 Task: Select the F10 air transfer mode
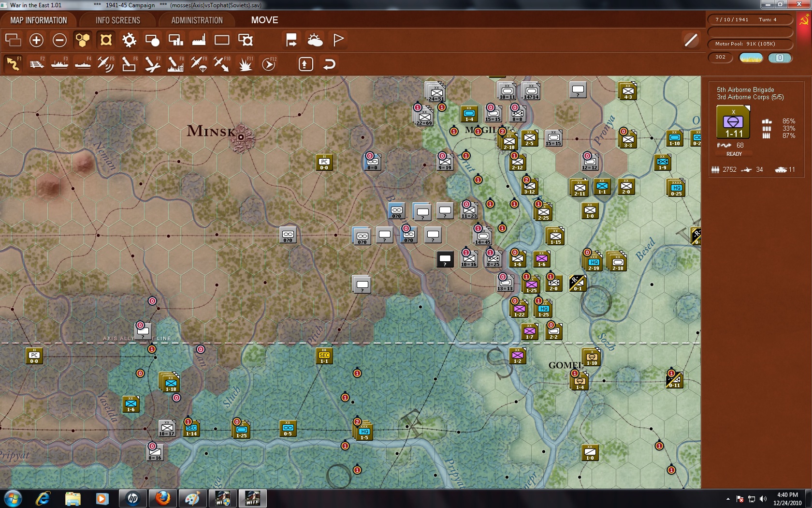[x=222, y=64]
